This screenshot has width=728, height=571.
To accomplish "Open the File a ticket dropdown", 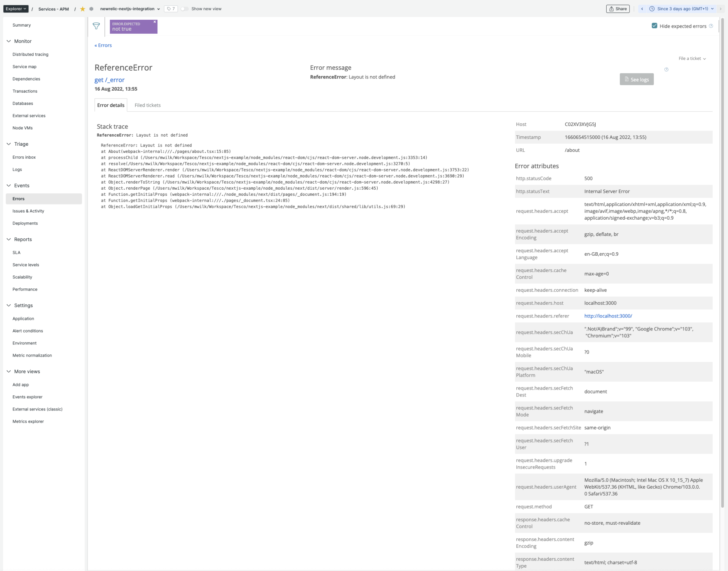I will pos(692,58).
